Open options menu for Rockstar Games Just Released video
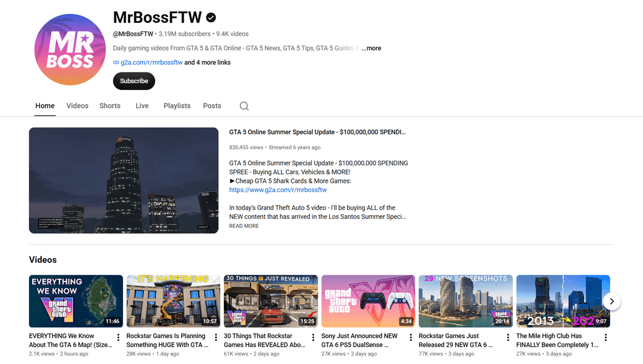 pyautogui.click(x=509, y=338)
